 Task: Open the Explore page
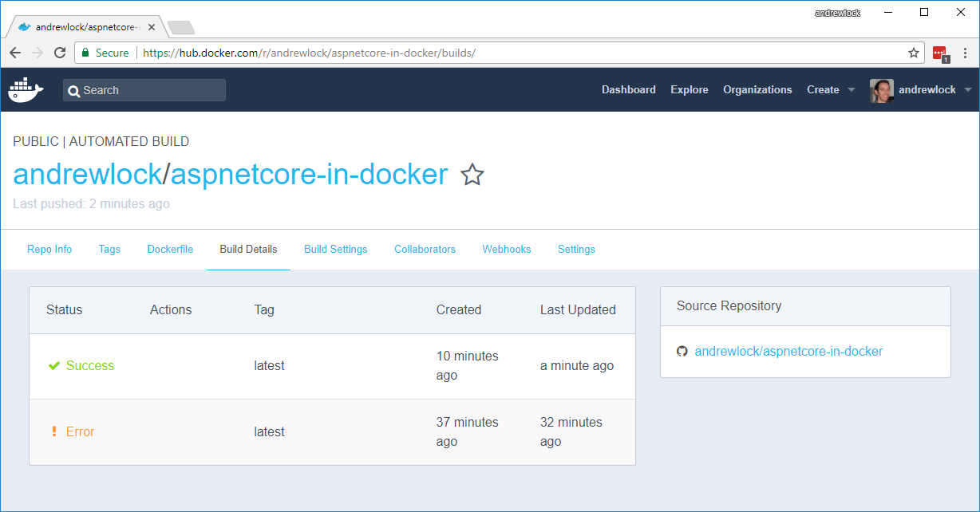[x=690, y=89]
